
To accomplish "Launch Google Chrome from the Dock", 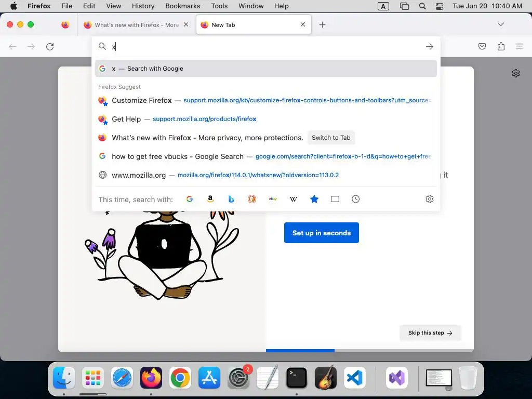I will point(180,378).
